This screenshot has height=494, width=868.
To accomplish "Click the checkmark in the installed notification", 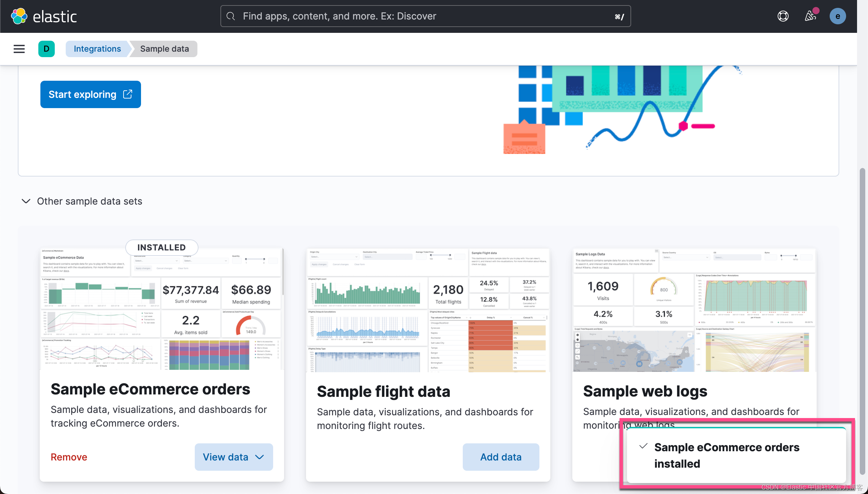I will point(643,446).
